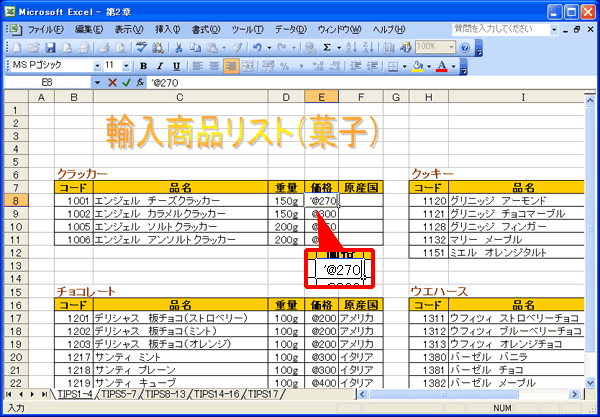The width and height of the screenshot is (600, 417).
Task: Open Print Preview icon
Action: 121,47
